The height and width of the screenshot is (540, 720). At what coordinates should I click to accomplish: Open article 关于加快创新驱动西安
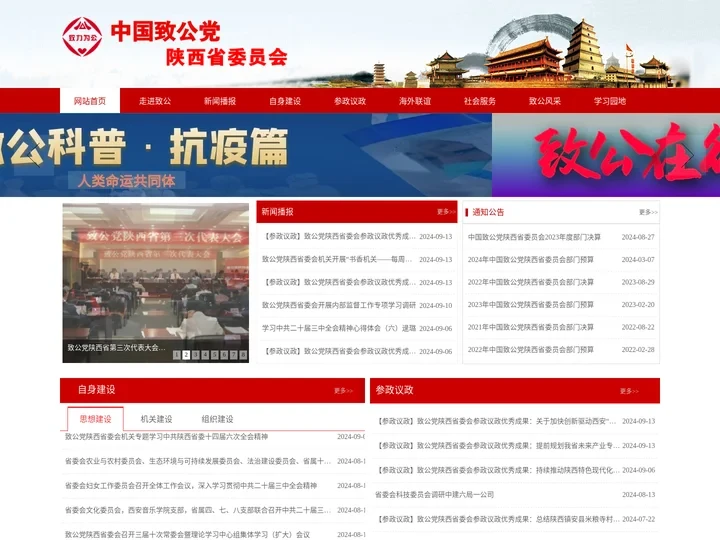pyautogui.click(x=497, y=421)
